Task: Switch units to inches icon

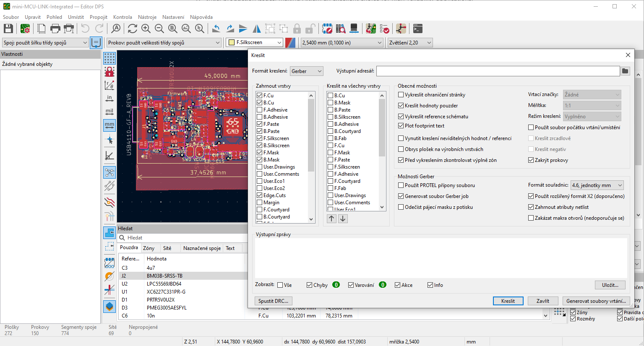Action: click(110, 99)
